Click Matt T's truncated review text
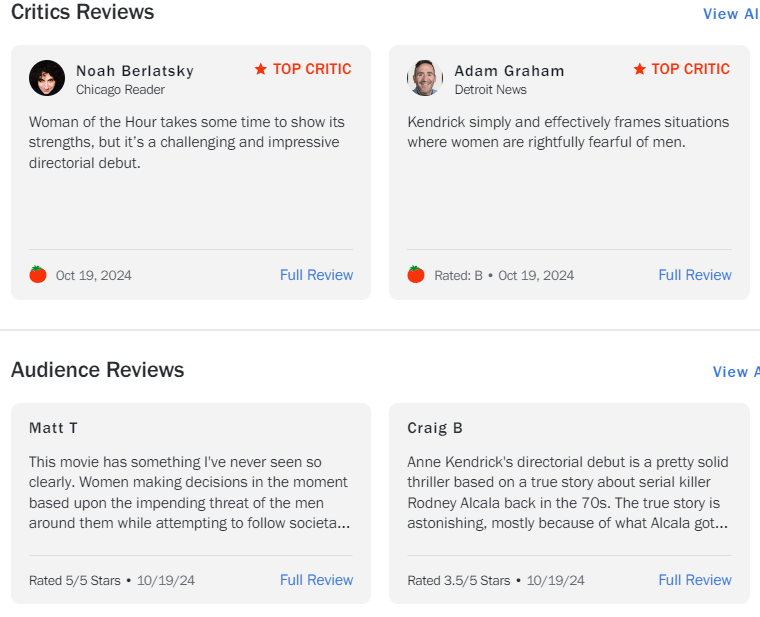The image size is (760, 617). [x=190, y=492]
